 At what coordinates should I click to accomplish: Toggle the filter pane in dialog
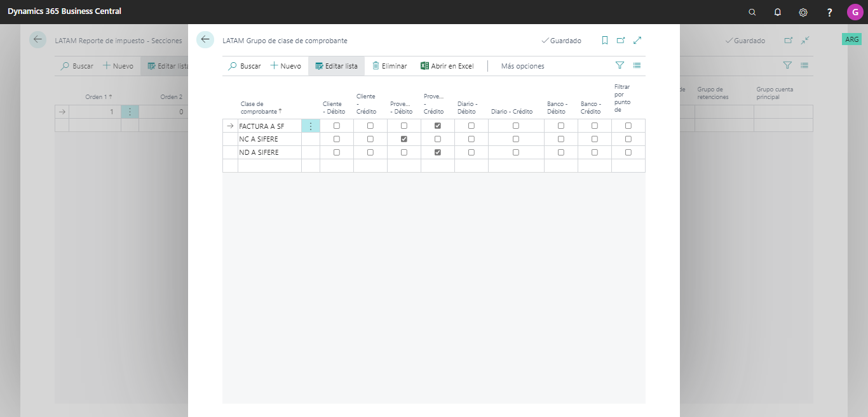point(620,65)
